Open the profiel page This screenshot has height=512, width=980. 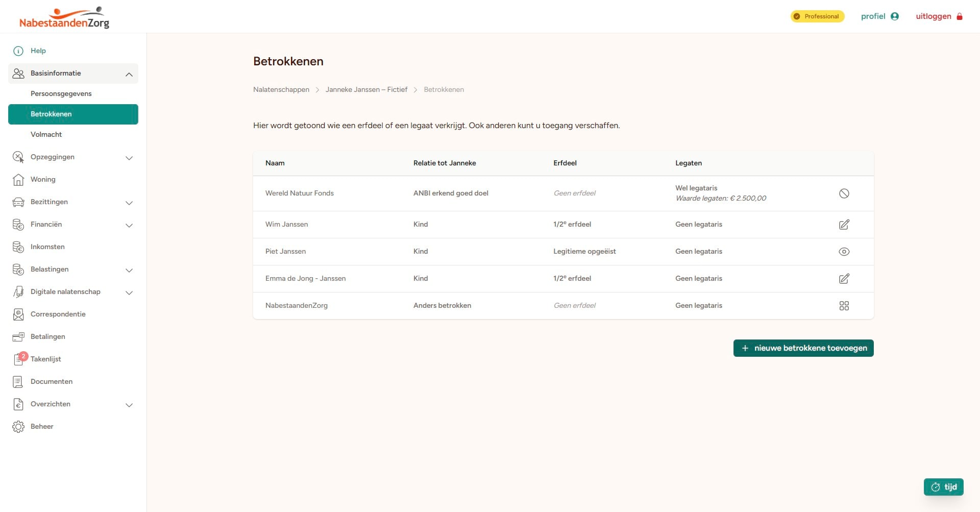(879, 16)
